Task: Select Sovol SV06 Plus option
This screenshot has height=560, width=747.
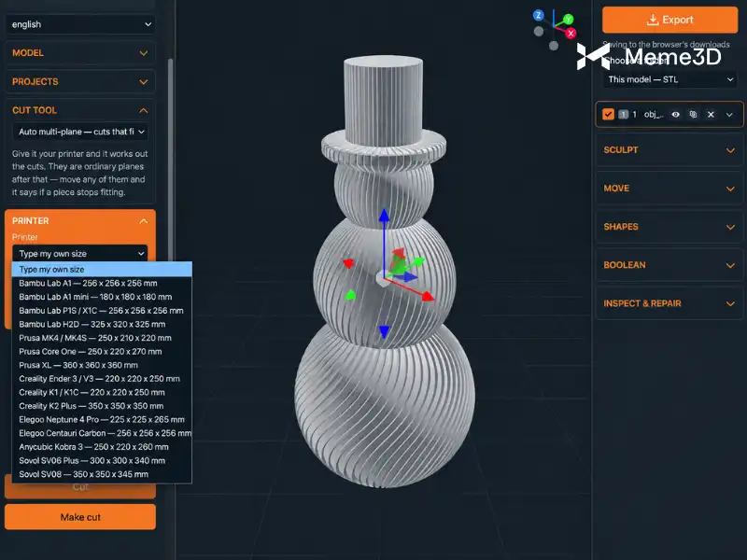Action: pos(102,460)
